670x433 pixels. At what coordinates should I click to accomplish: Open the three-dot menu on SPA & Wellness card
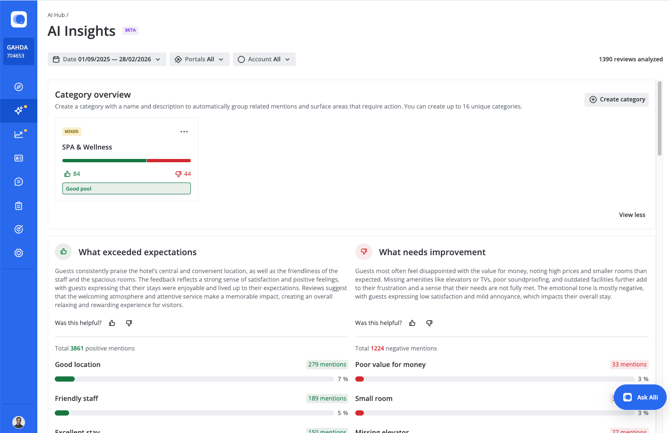[184, 132]
